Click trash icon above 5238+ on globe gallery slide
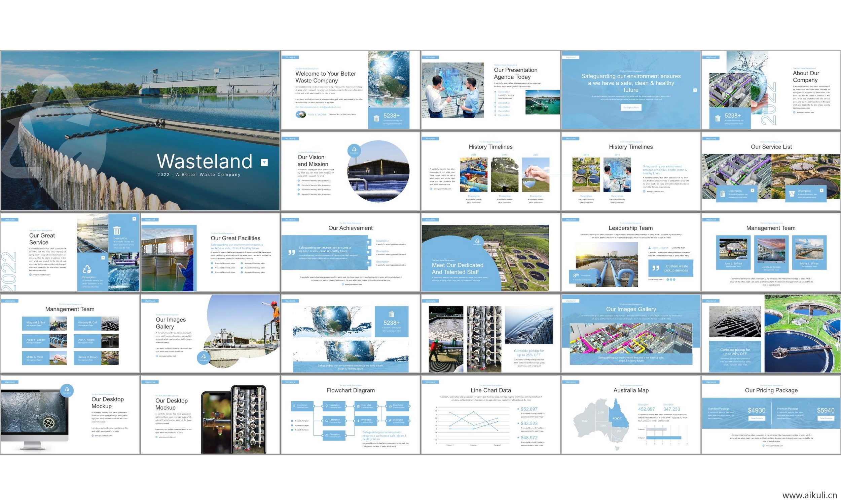The height and width of the screenshot is (504, 841). coord(392,314)
